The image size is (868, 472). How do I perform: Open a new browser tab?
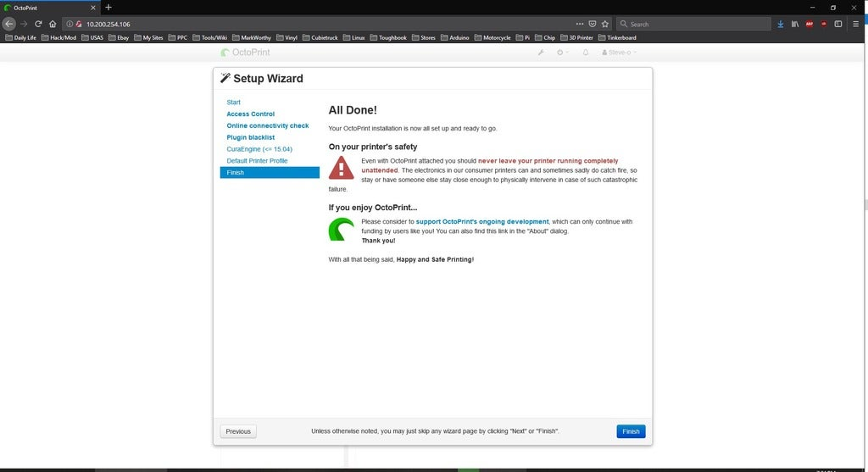[x=108, y=7]
